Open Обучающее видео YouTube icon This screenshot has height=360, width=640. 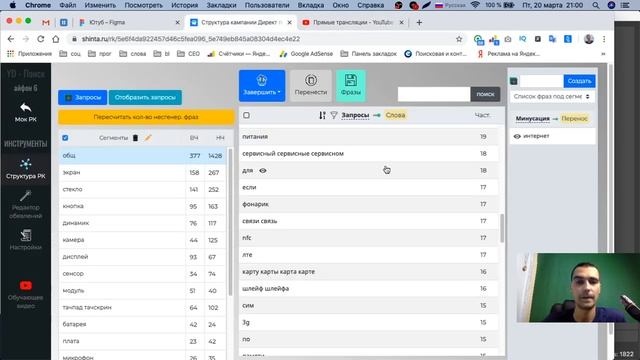25,285
